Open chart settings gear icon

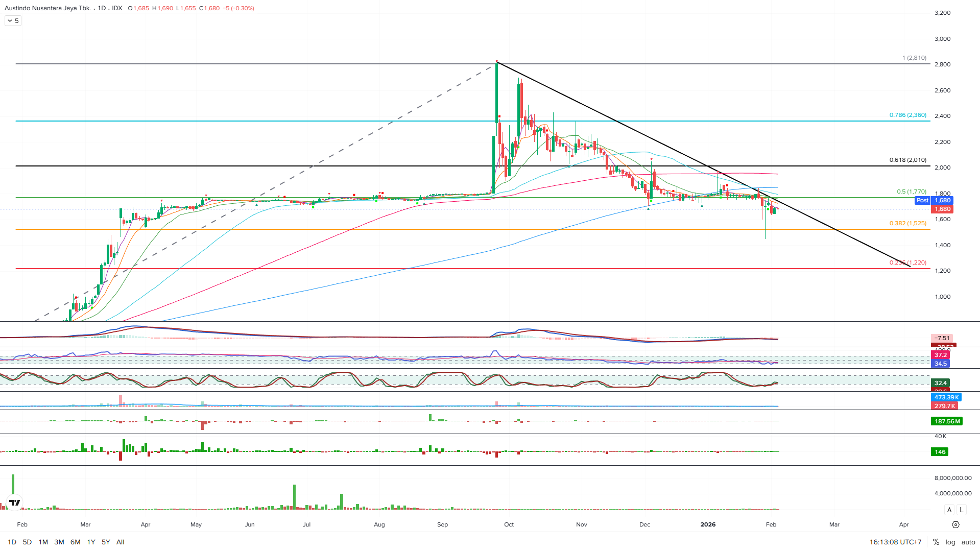955,524
